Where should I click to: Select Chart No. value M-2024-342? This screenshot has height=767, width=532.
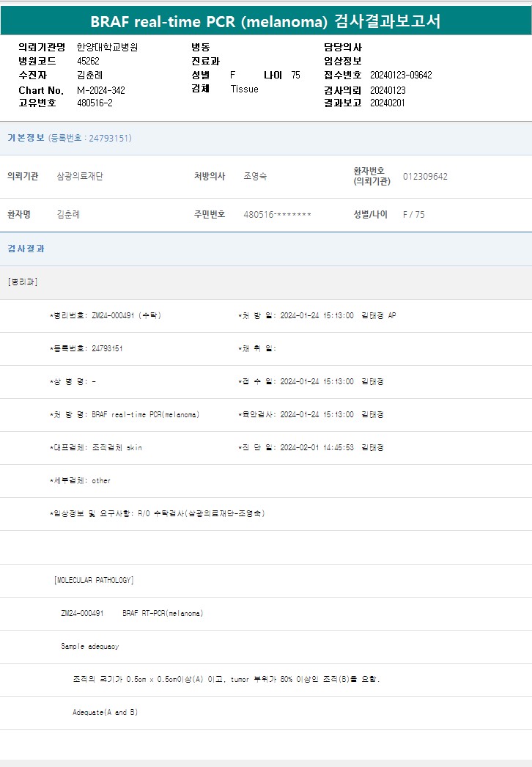101,89
